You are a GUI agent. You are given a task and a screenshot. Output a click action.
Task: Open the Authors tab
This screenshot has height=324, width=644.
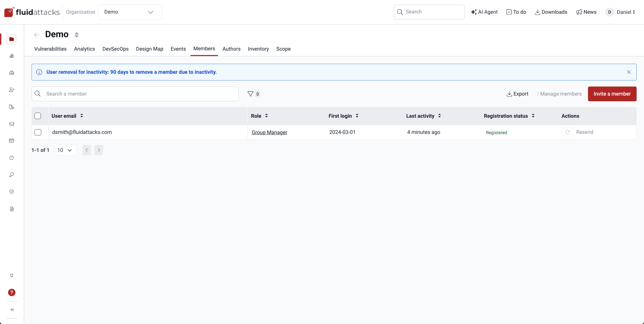(231, 49)
